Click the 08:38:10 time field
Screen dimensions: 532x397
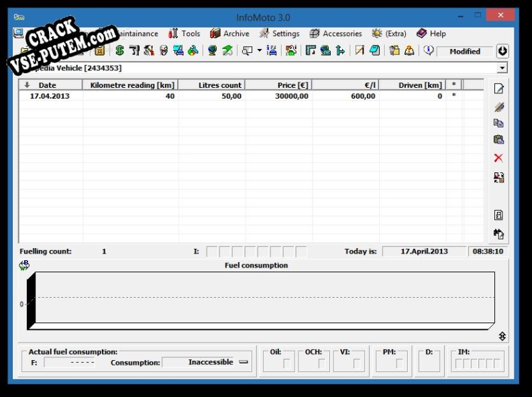(488, 251)
